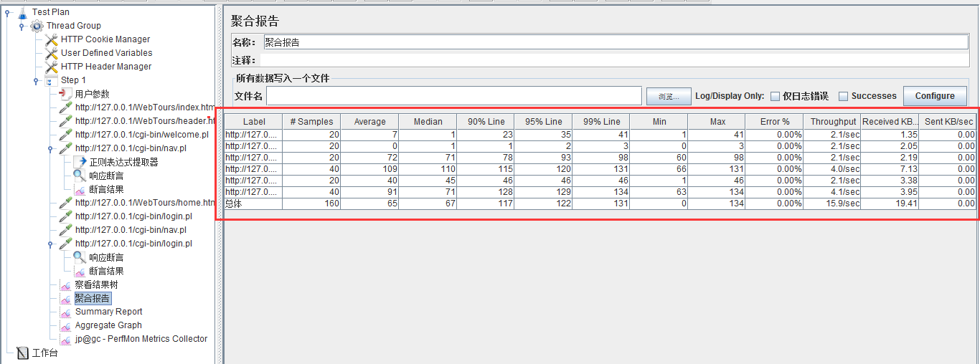The image size is (980, 364).
Task: Click the Thread Group gear icon
Action: (x=37, y=26)
